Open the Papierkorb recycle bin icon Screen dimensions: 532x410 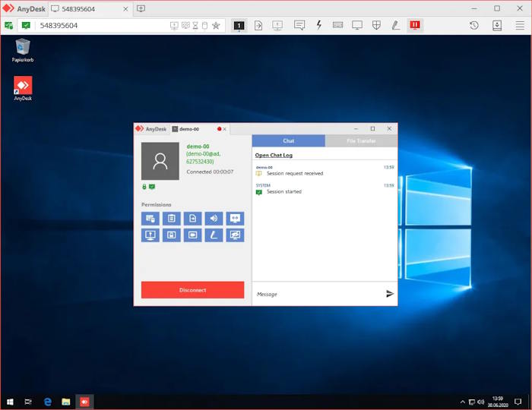[23, 50]
